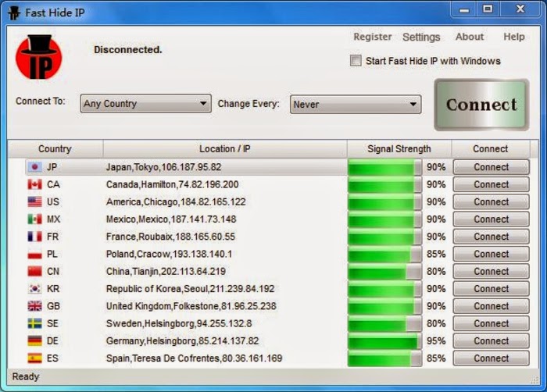The height and width of the screenshot is (392, 547).
Task: Open the Change Every interval dropdown
Action: pos(356,105)
